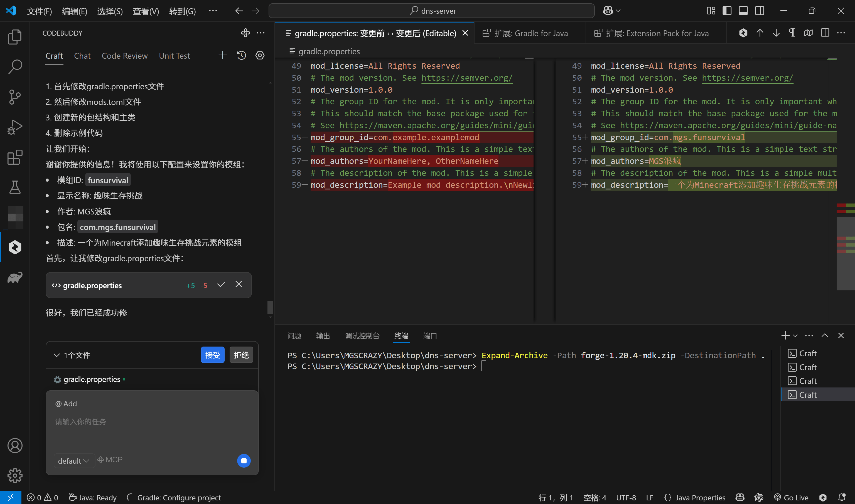Collapse the 1个文件 changed files list
The height and width of the screenshot is (504, 855).
(x=57, y=355)
